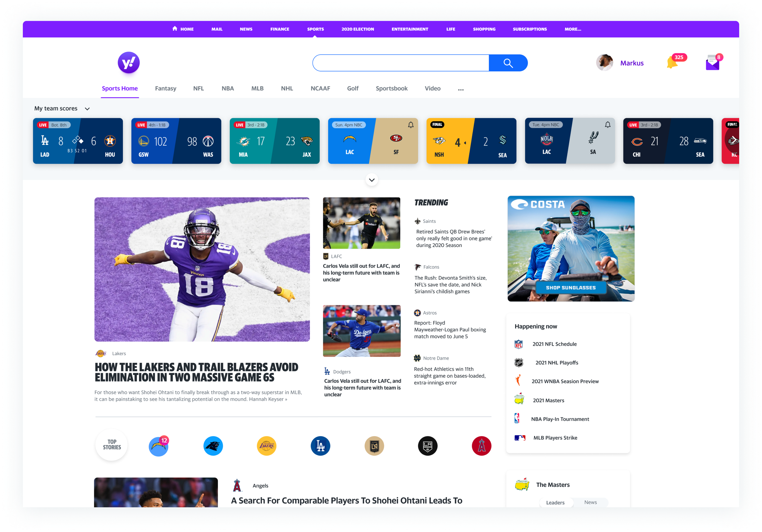Toggle alert bell on LAC vs SF game
This screenshot has height=532, width=762.
(x=411, y=125)
